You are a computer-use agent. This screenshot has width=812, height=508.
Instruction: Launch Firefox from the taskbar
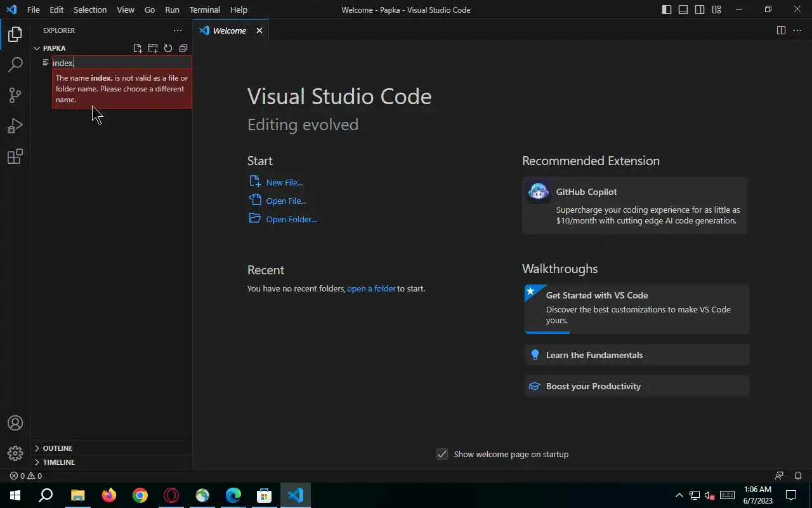[x=108, y=495]
